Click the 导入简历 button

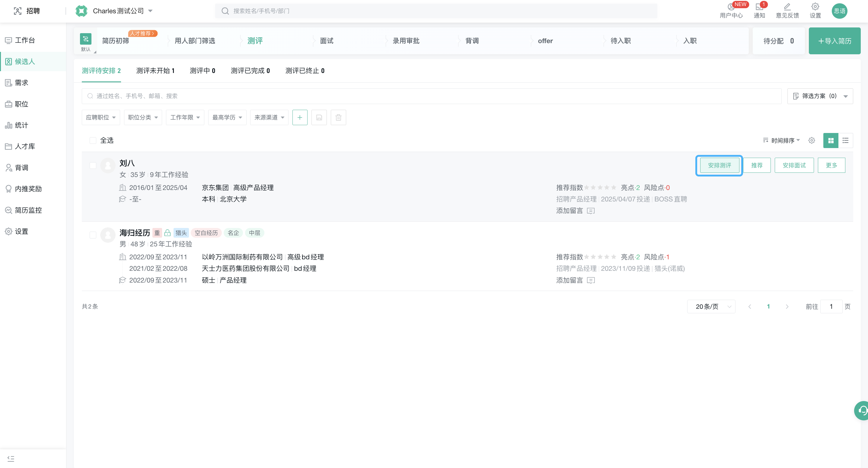click(x=834, y=41)
